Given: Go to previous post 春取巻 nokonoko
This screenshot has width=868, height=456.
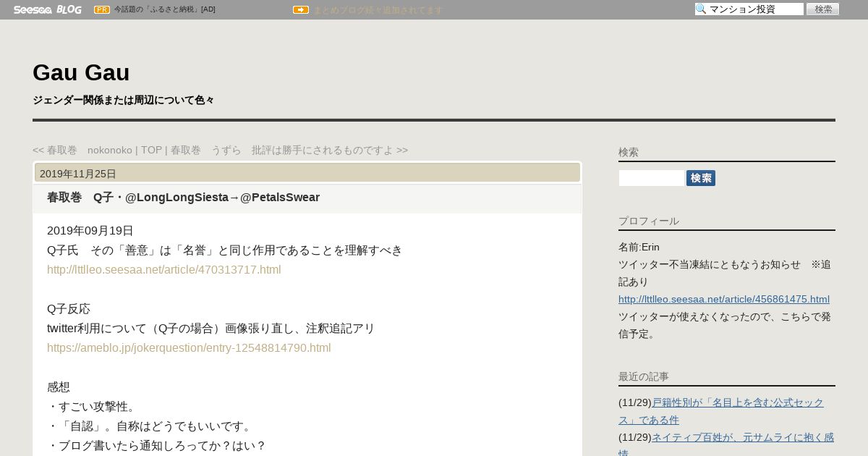Looking at the screenshot, I should click(x=82, y=150).
